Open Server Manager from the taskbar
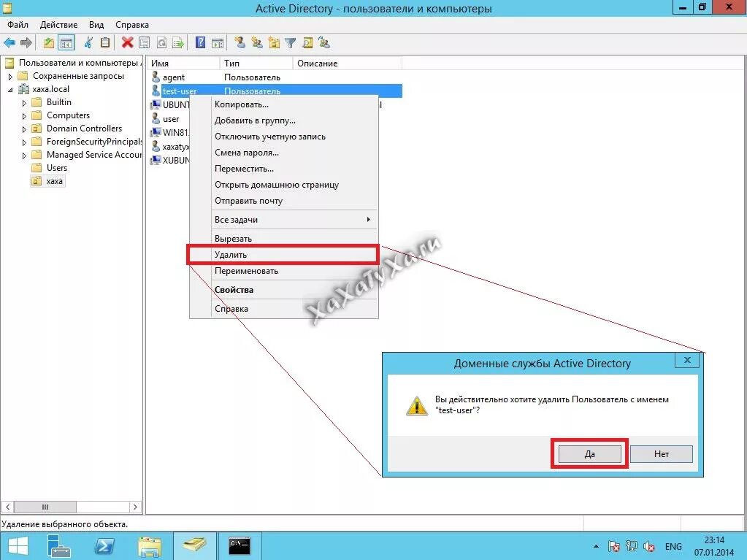 [59, 546]
